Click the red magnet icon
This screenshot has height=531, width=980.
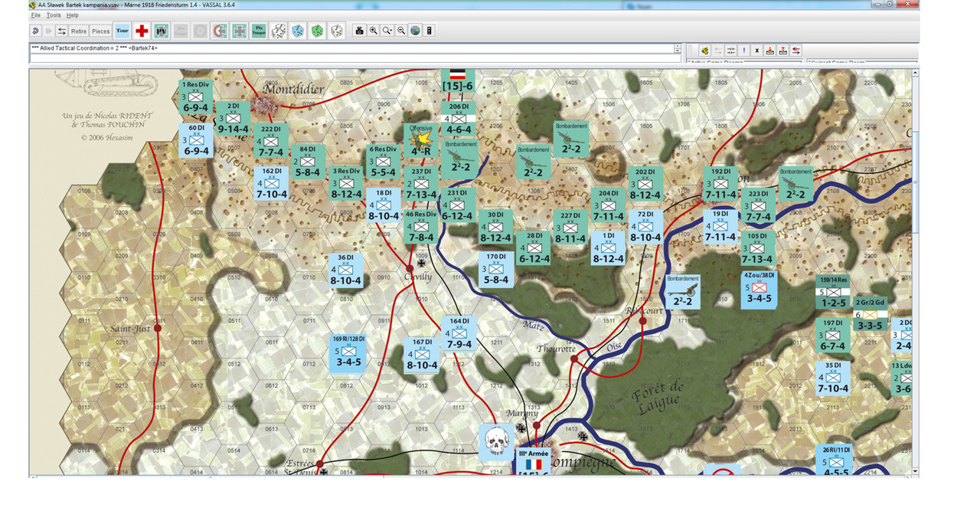pyautogui.click(x=219, y=31)
